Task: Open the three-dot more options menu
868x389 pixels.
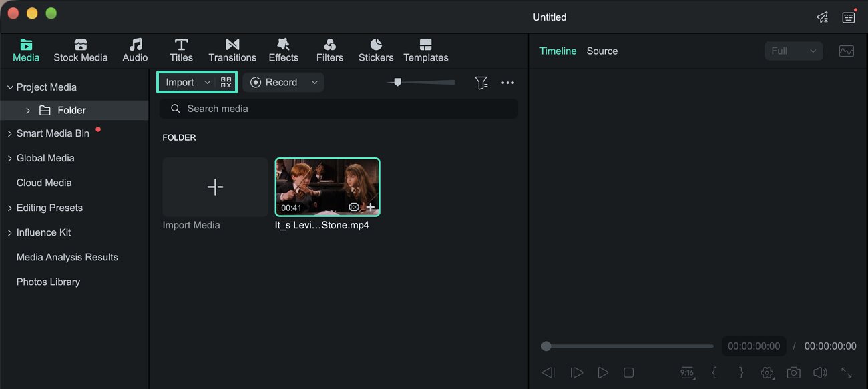Action: click(507, 83)
